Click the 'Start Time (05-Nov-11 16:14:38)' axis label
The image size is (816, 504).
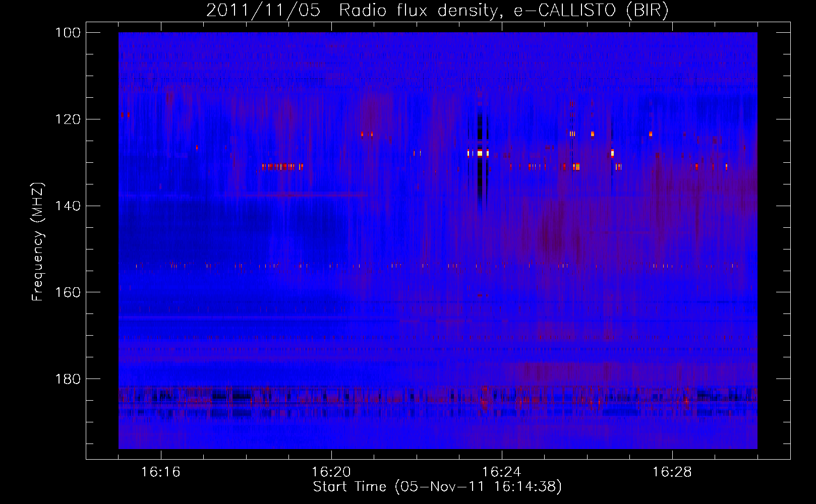pos(437,487)
